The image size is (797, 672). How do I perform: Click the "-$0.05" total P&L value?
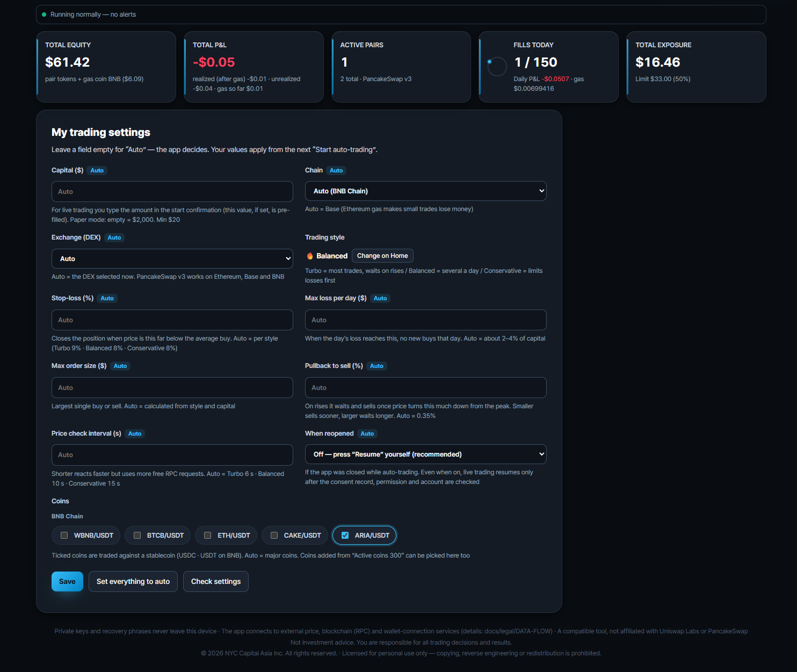coord(214,62)
